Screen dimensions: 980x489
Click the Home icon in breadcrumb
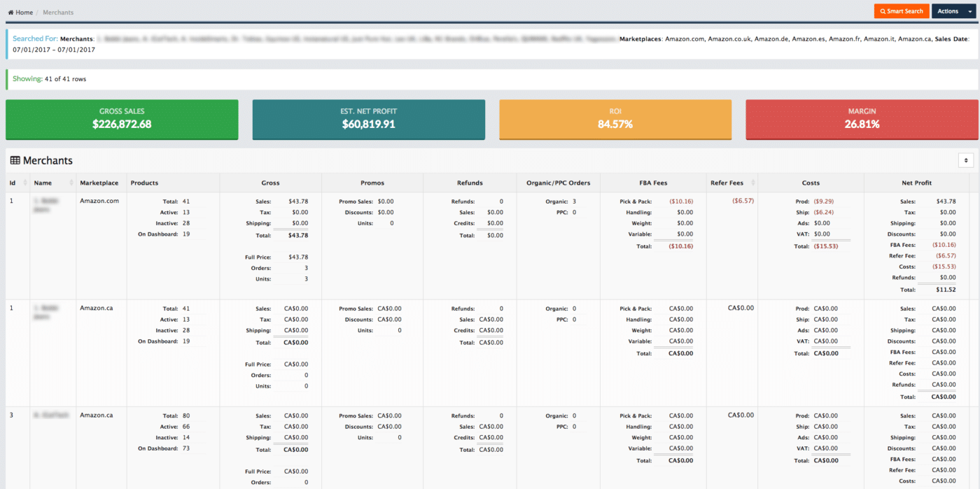(11, 13)
